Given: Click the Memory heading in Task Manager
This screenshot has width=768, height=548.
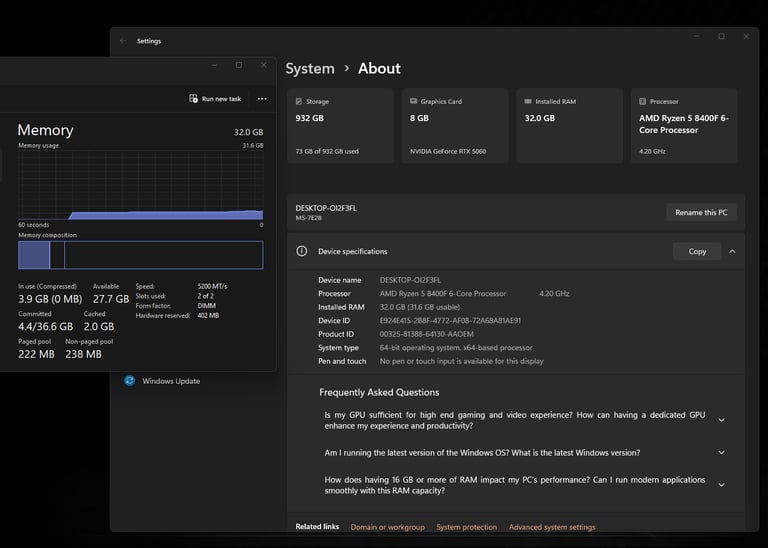Looking at the screenshot, I should click(x=46, y=130).
